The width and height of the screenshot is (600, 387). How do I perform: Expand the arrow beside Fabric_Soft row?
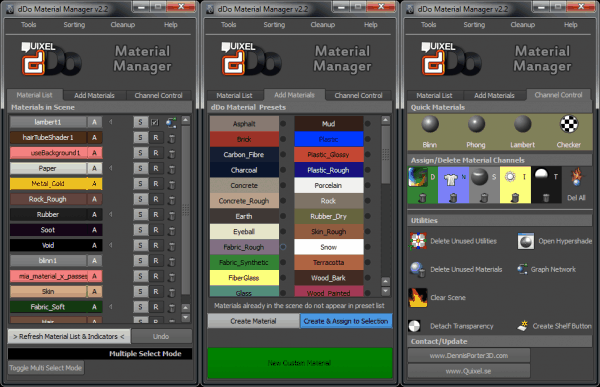coord(111,307)
